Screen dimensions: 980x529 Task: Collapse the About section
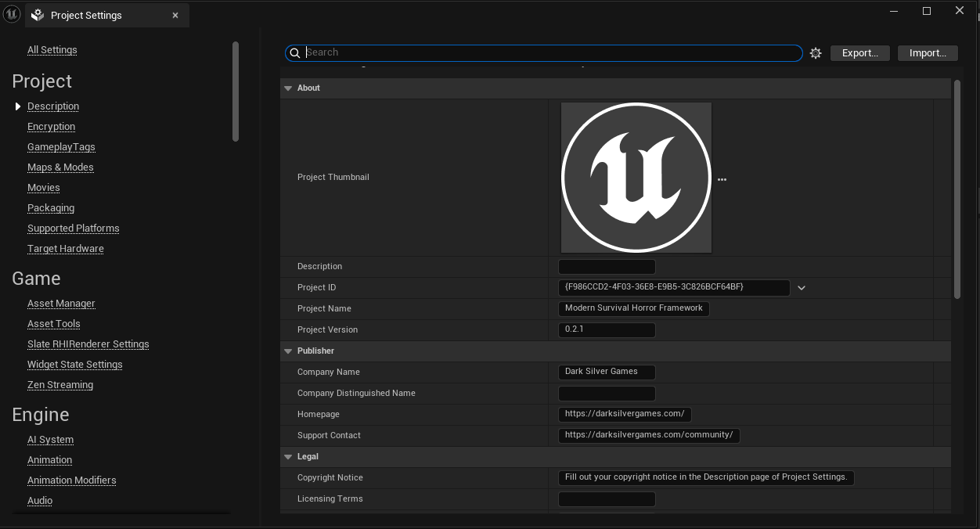288,88
